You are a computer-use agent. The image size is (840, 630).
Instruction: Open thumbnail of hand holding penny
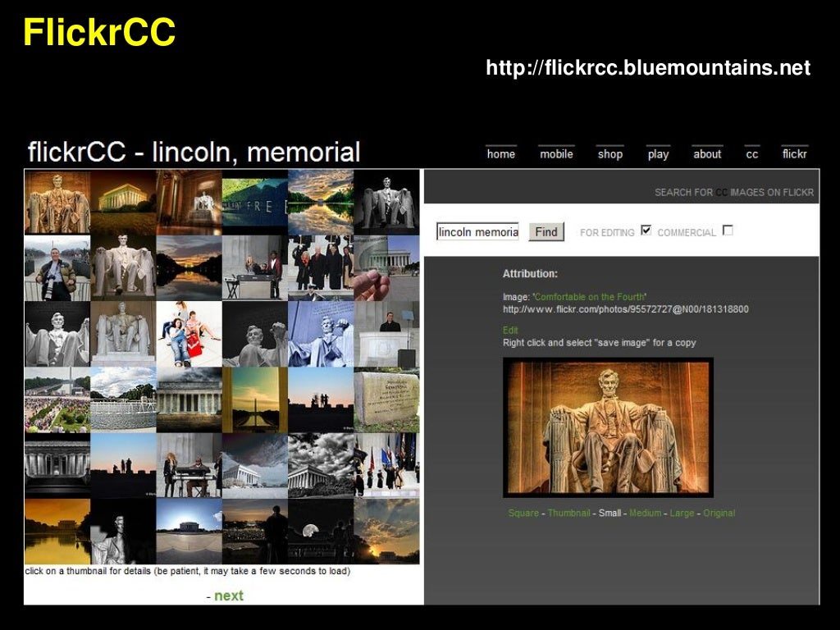point(387,268)
